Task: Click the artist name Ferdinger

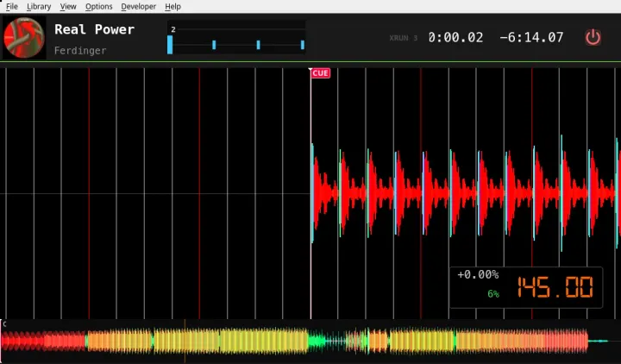Action: tap(80, 51)
